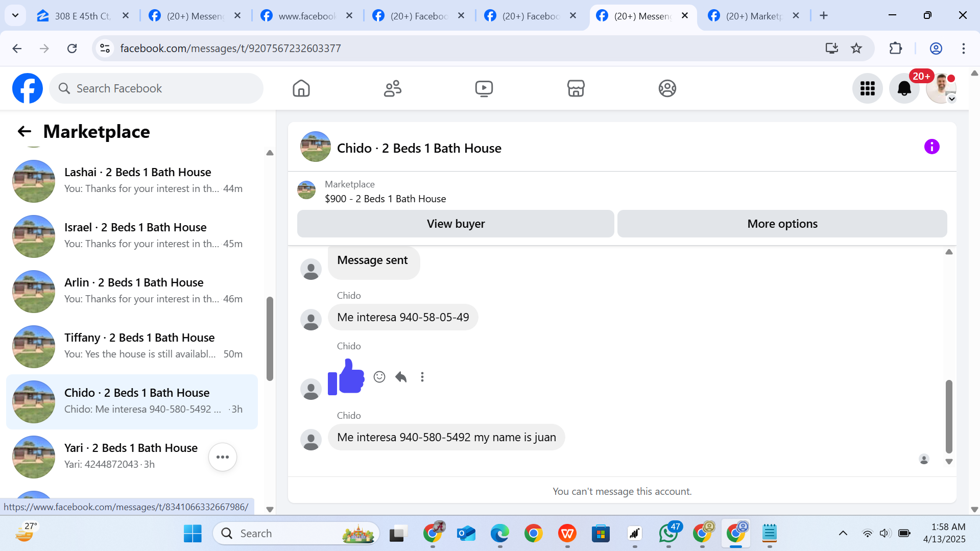Open conversation information purple icon
This screenshot has height=551, width=980.
[932, 147]
